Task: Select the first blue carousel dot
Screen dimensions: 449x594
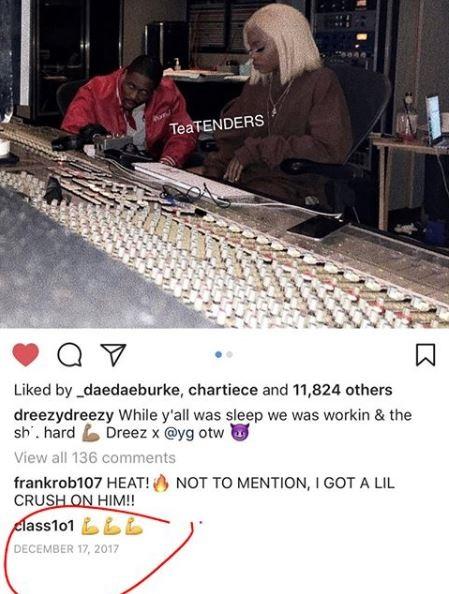Action: 218,355
